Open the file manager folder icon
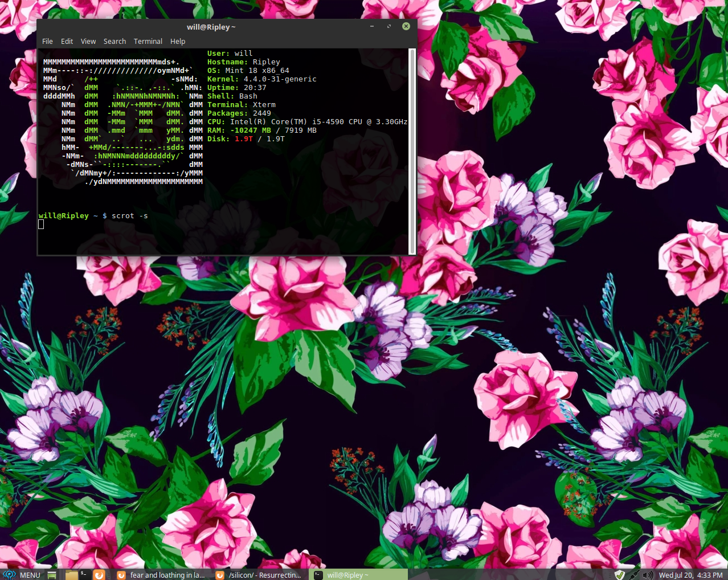 pyautogui.click(x=71, y=575)
